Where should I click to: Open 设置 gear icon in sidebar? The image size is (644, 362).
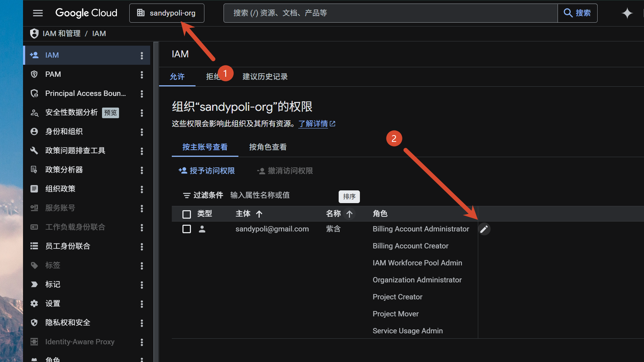point(34,304)
